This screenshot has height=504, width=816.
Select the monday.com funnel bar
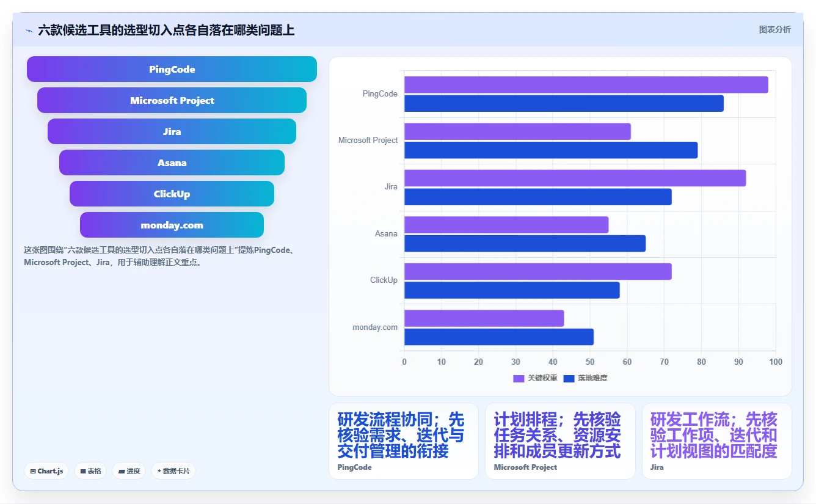pos(172,225)
